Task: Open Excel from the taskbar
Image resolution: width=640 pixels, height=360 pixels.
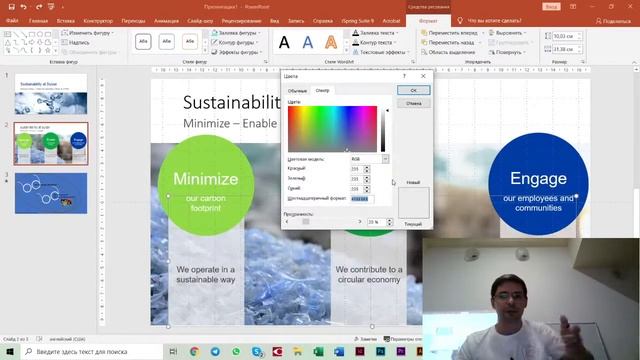Action: (318, 351)
